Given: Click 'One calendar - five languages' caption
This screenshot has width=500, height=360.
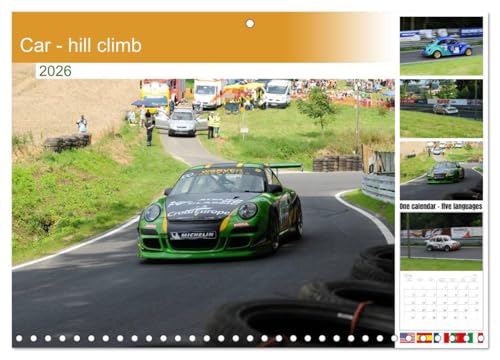Looking at the screenshot, I should click(x=441, y=206).
